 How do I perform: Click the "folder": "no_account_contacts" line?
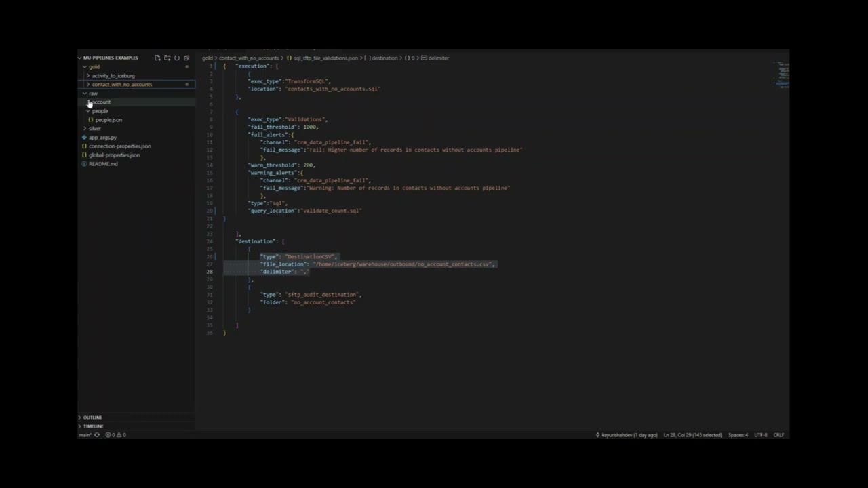click(308, 302)
